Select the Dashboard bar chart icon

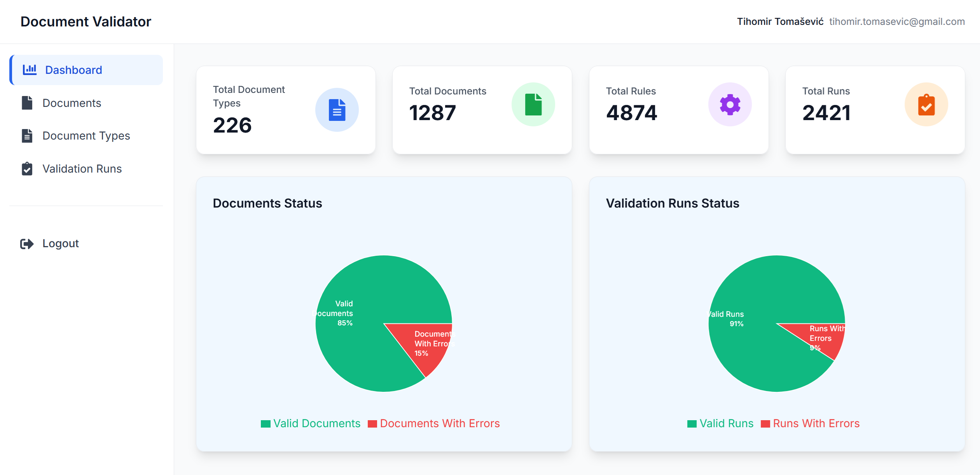pos(30,70)
